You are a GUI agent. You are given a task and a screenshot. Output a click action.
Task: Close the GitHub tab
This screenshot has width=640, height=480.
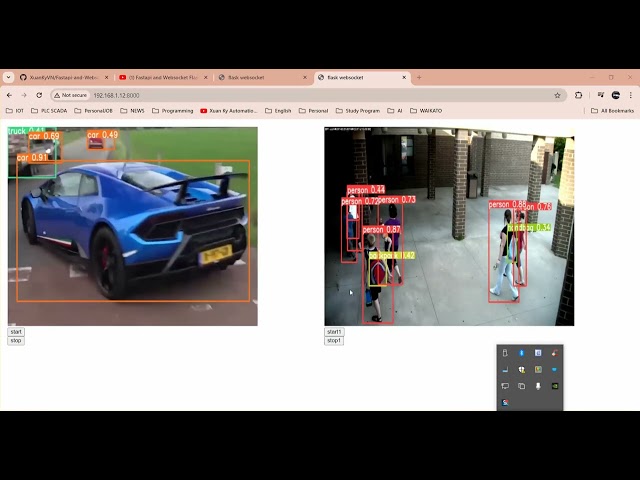107,77
